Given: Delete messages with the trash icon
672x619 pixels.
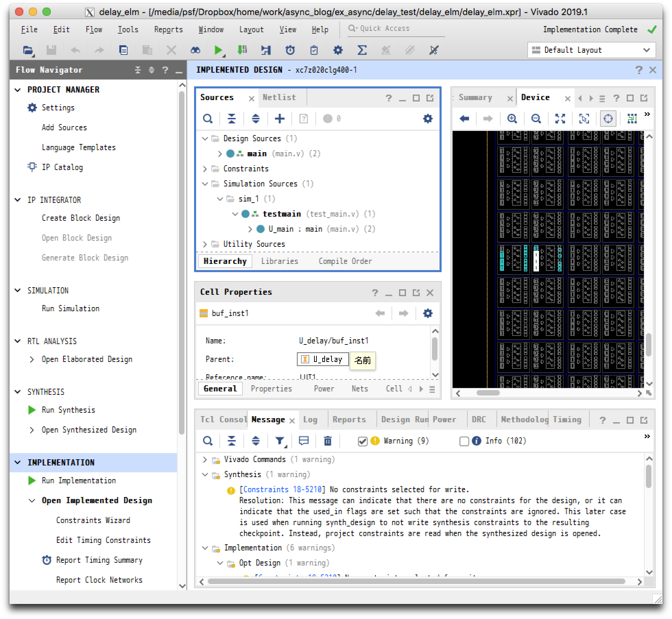Looking at the screenshot, I should 327,441.
